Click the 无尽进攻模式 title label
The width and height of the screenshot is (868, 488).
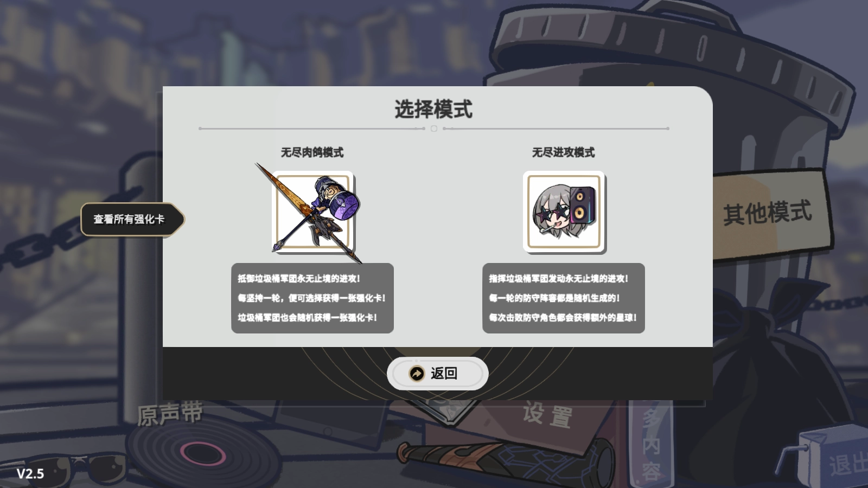(x=563, y=152)
